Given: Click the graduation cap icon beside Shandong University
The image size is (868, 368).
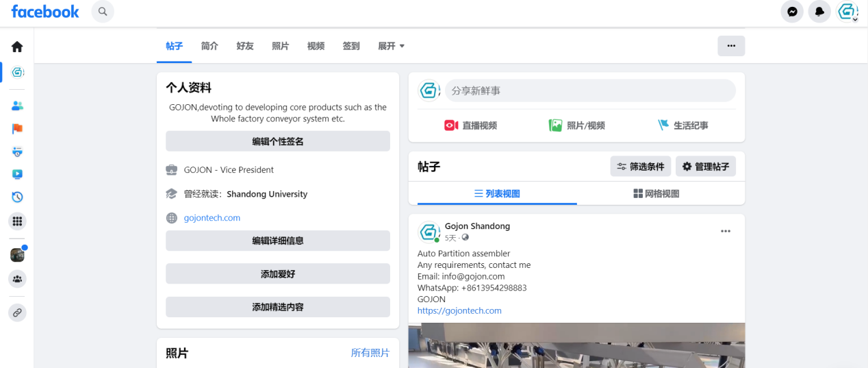Looking at the screenshot, I should [x=172, y=194].
